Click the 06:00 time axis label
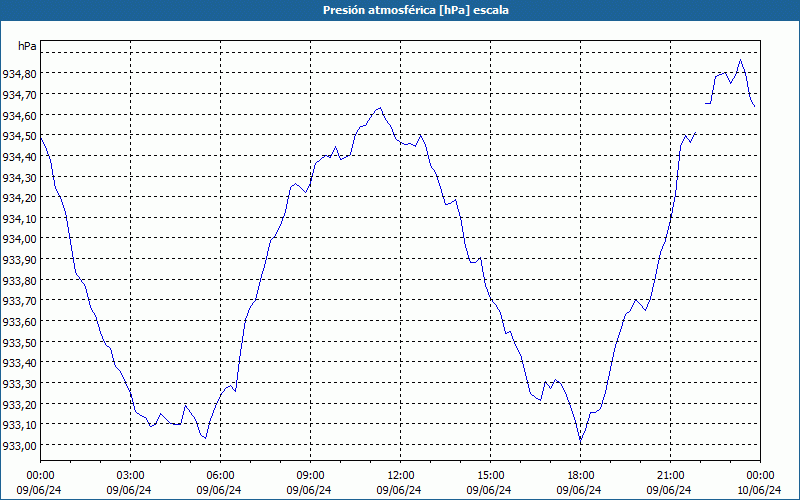The image size is (800, 500). click(x=220, y=475)
